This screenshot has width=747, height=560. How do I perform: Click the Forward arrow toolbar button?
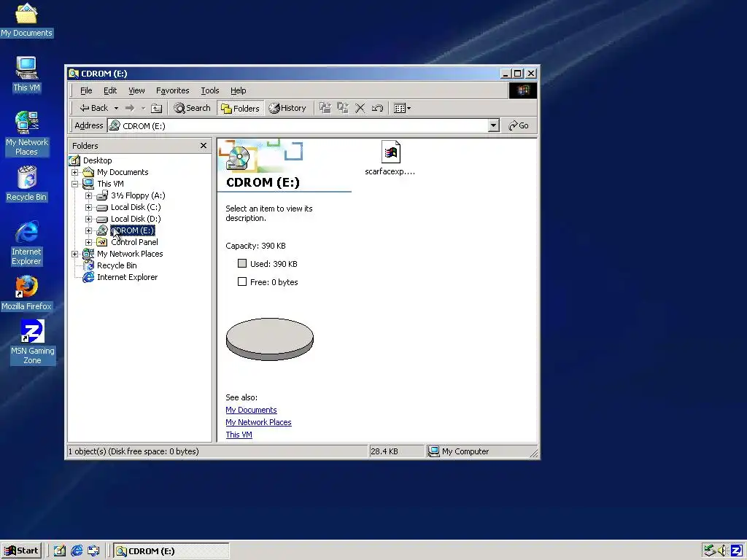(x=130, y=108)
